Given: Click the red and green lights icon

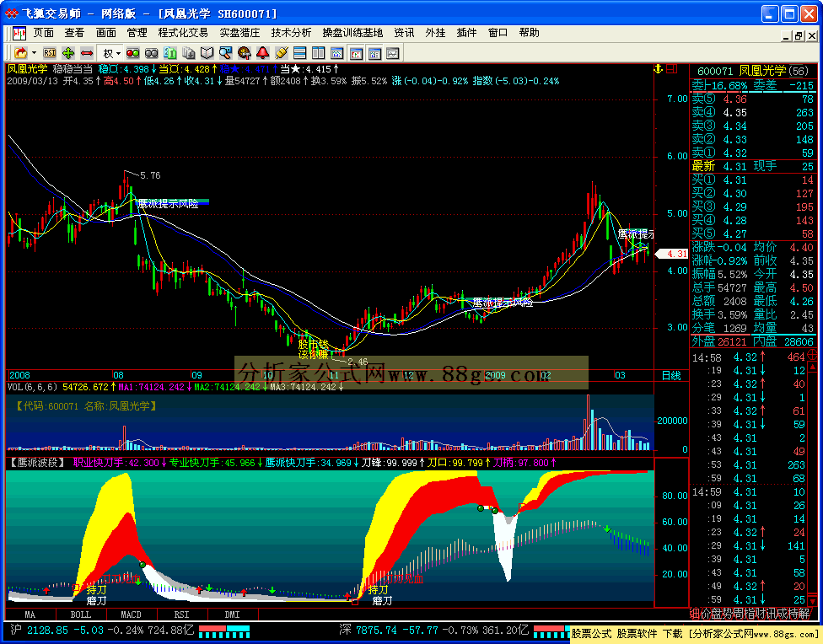Looking at the screenshot, I should (x=132, y=52).
